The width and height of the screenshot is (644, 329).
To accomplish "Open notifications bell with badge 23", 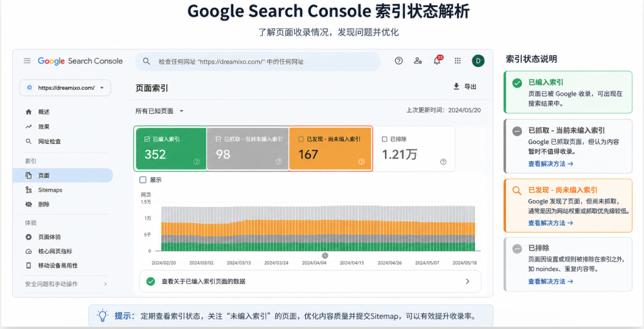I will [x=438, y=61].
